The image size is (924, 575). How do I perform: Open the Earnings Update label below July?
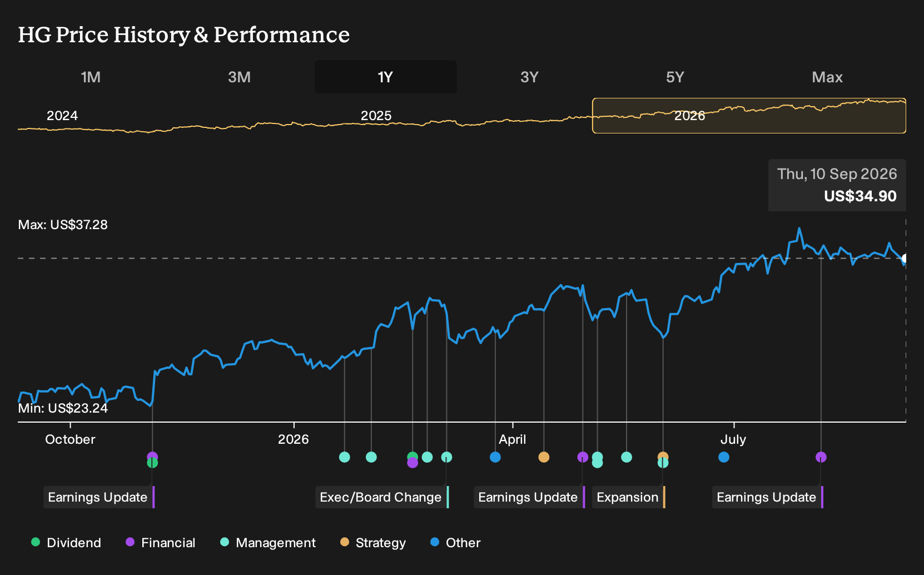click(x=768, y=497)
